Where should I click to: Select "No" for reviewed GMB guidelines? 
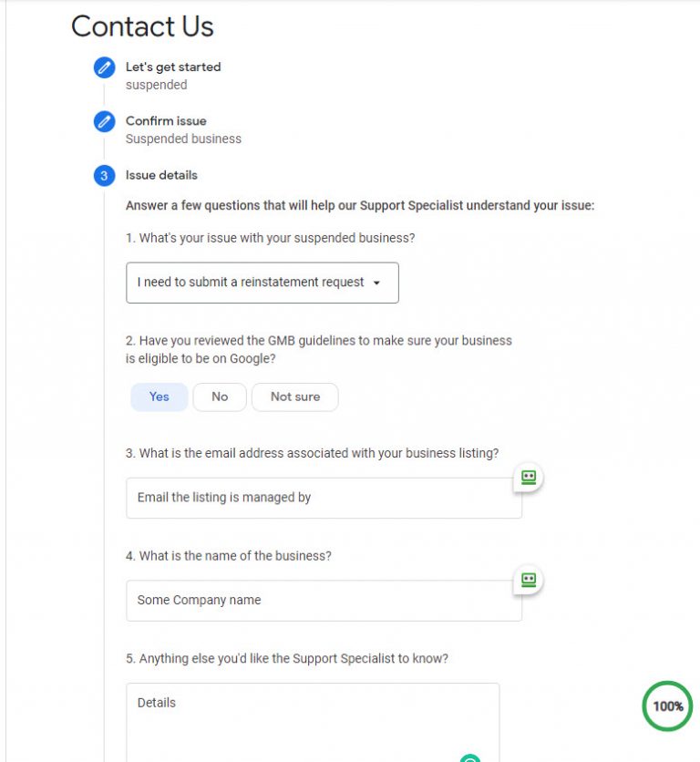[x=220, y=396]
